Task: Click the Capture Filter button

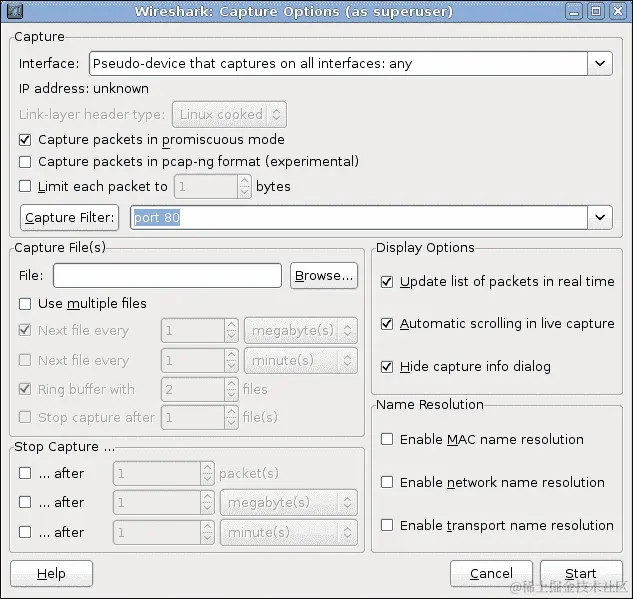Action: (x=69, y=218)
